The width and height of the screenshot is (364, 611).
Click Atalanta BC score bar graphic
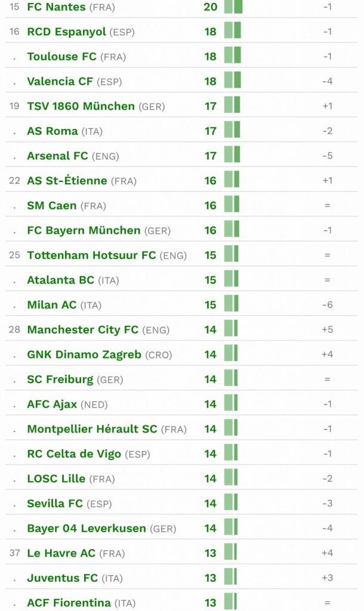click(231, 279)
